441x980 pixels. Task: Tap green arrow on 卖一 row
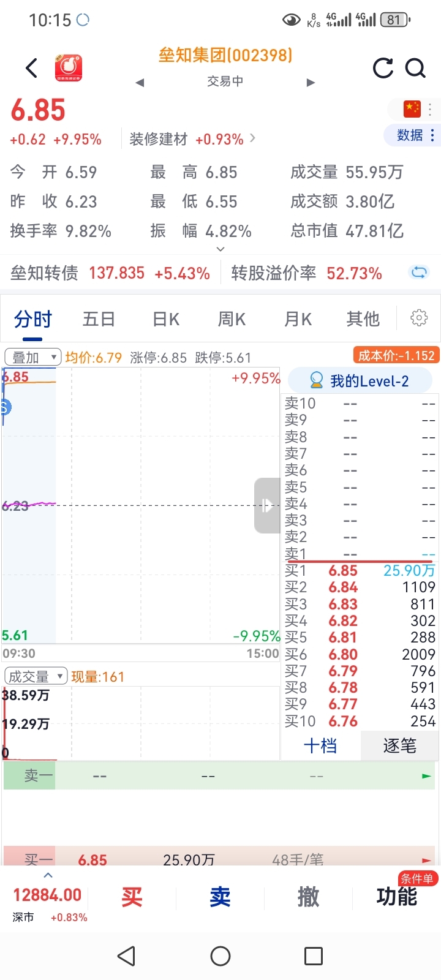[x=426, y=776]
